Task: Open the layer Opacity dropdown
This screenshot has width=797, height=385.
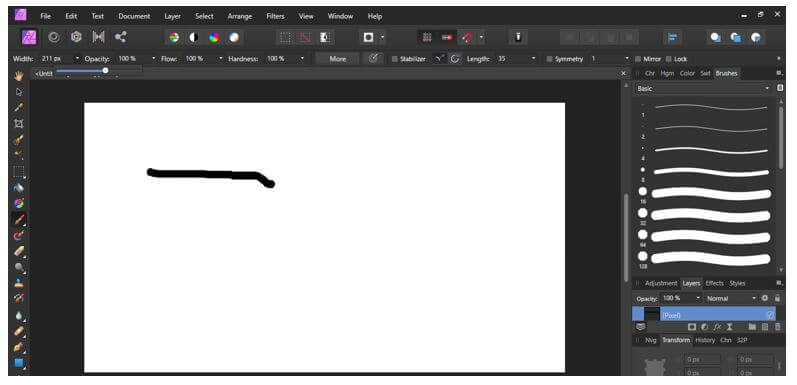Action: click(x=698, y=298)
